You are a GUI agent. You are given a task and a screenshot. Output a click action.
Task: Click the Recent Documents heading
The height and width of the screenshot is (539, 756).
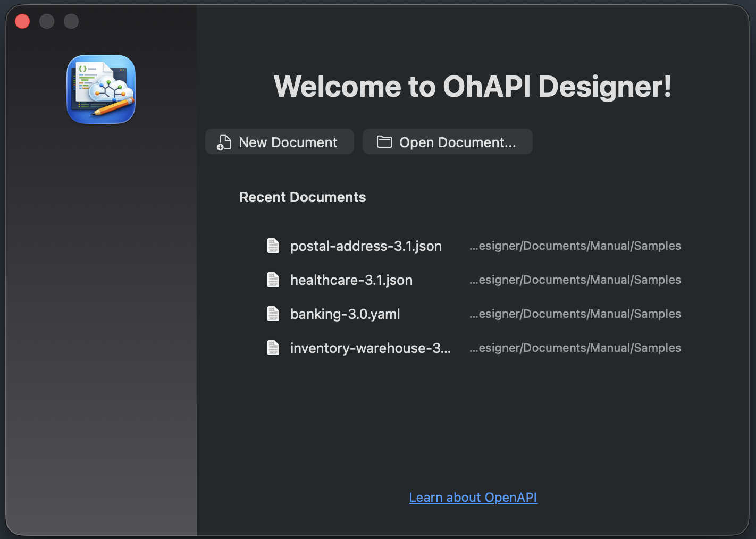[x=303, y=197]
